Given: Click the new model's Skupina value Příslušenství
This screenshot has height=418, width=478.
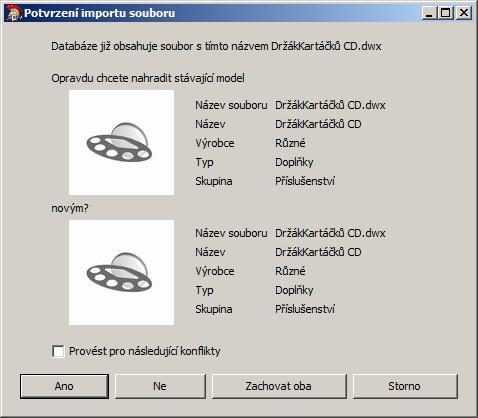Looking at the screenshot, I should point(305,309).
